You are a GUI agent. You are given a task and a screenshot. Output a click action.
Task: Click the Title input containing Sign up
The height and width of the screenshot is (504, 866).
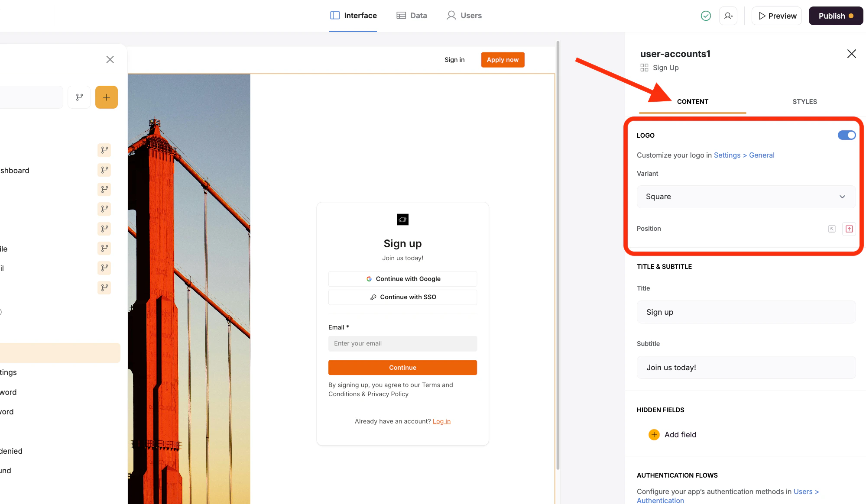click(x=746, y=312)
